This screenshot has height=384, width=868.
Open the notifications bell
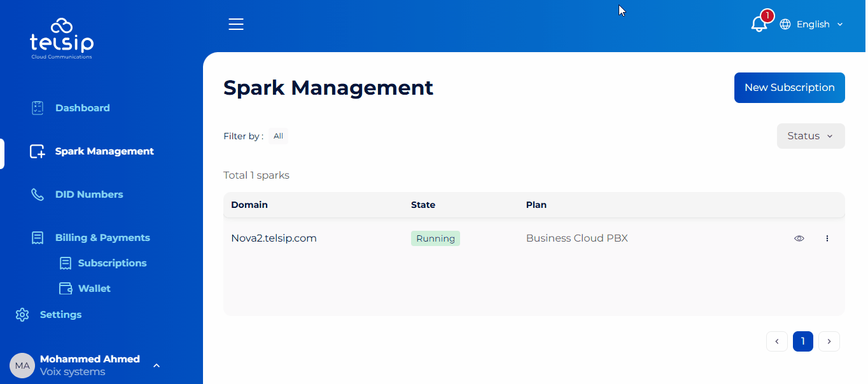(x=759, y=24)
